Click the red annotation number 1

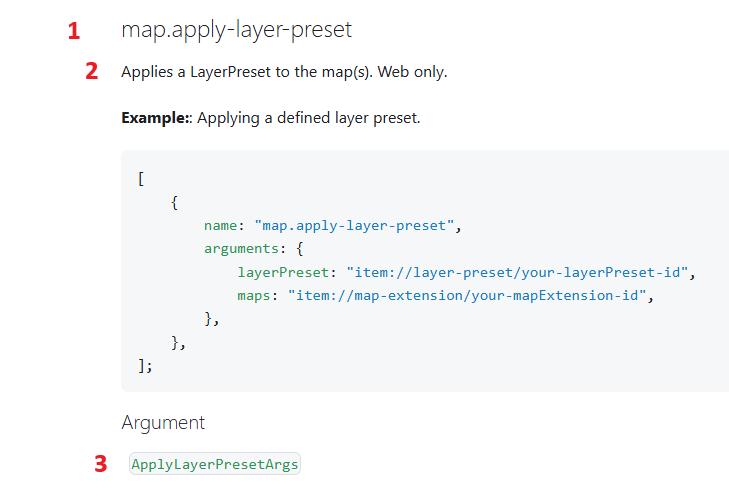click(74, 31)
